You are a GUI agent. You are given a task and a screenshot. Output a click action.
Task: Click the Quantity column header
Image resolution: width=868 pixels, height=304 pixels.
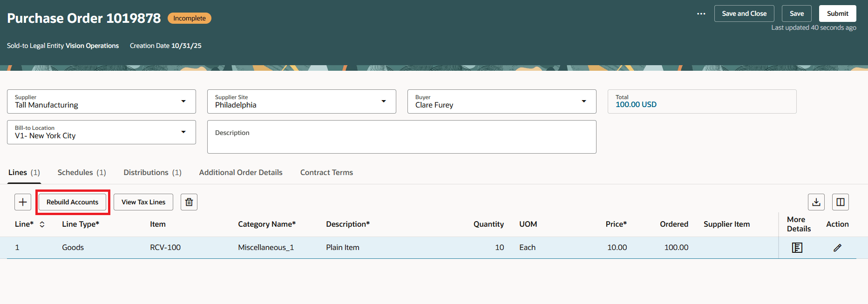[488, 224]
